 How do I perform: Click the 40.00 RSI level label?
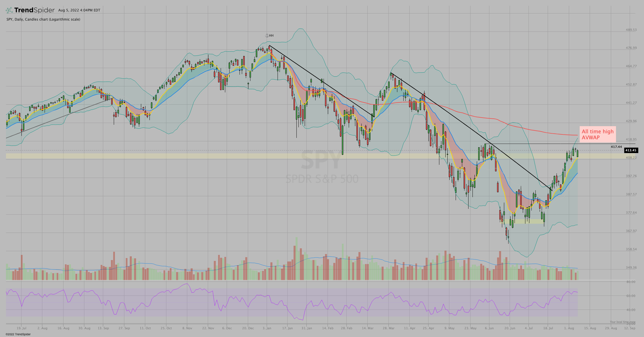point(631,310)
